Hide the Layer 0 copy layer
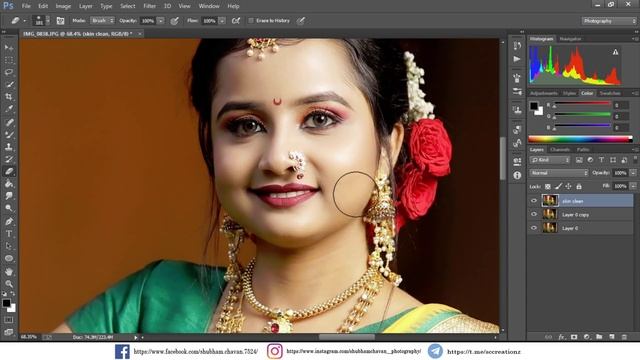 [534, 214]
